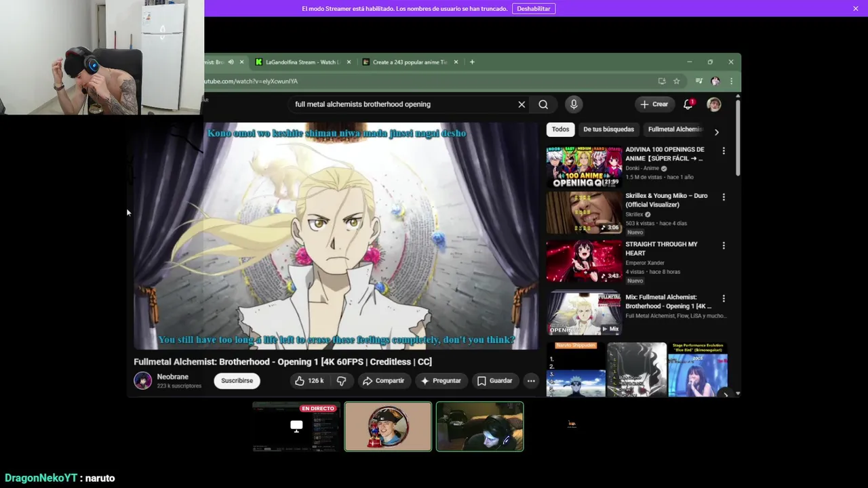Click the install/cast icon in address bar
Viewport: 868px width, 488px height.
point(662,81)
